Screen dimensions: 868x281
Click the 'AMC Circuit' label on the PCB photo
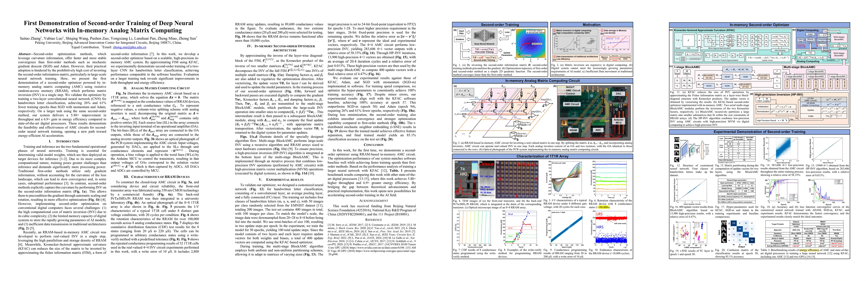pos(571,104)
